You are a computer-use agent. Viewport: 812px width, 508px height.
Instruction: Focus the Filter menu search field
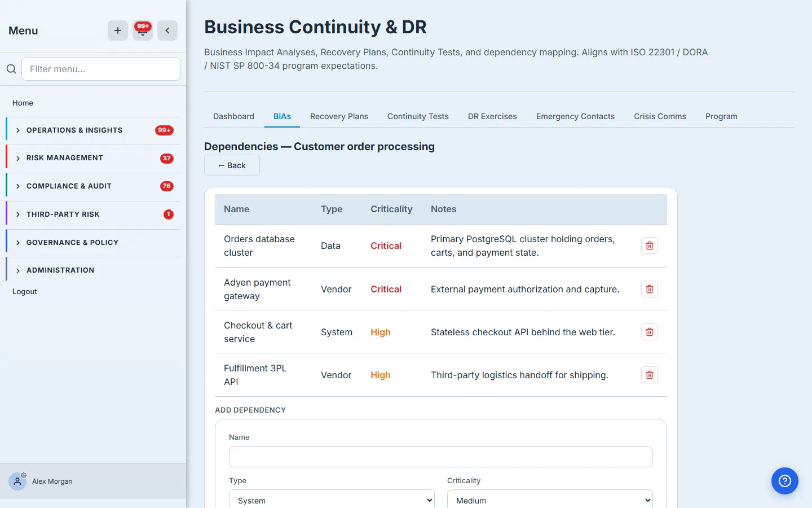tap(101, 69)
